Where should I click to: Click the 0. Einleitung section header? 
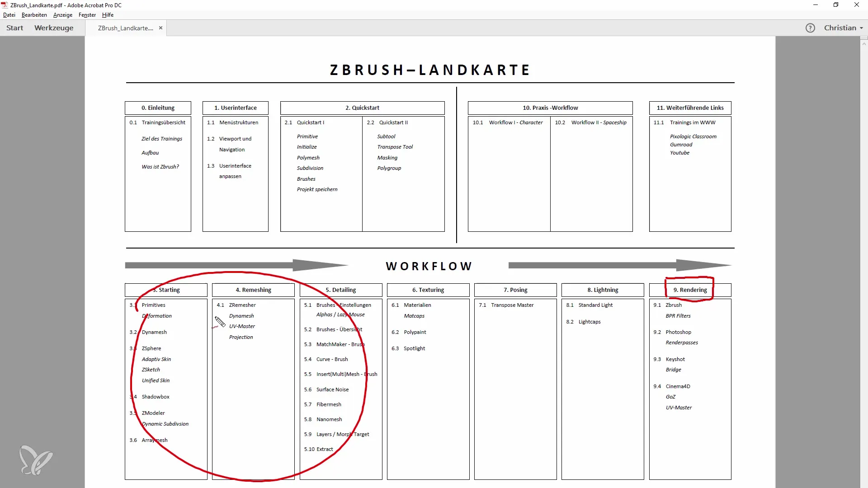(158, 107)
